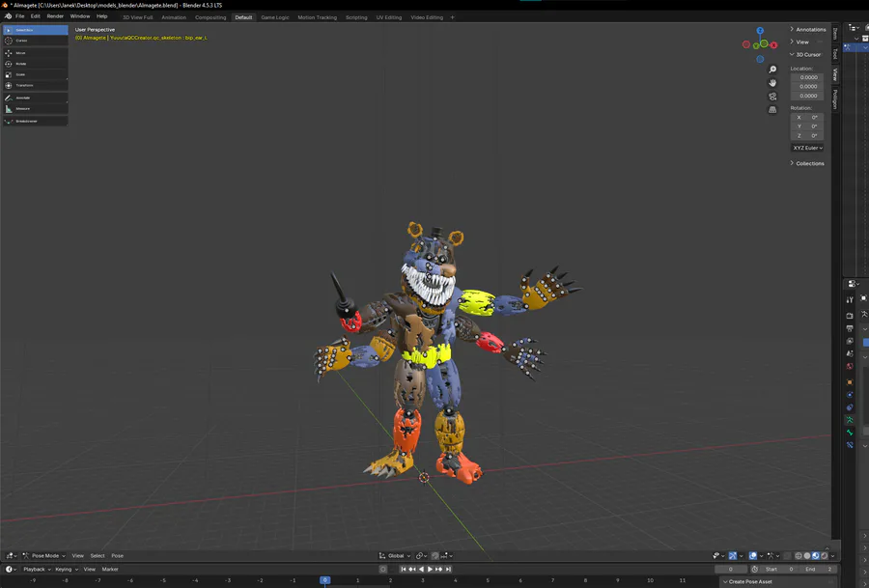This screenshot has width=869, height=588.
Task: Activate the Move tool
Action: 36,53
